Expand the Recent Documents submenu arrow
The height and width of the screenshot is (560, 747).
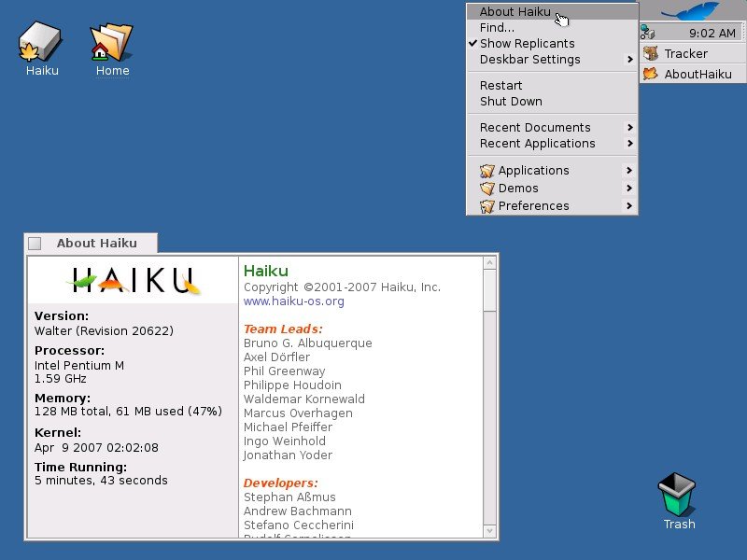[x=630, y=128]
